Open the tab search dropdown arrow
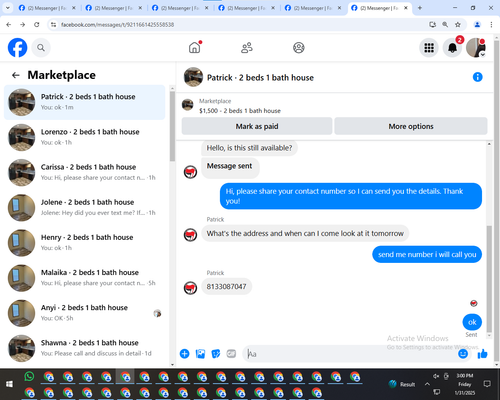Viewport: 500px width, 400px height. point(8,8)
